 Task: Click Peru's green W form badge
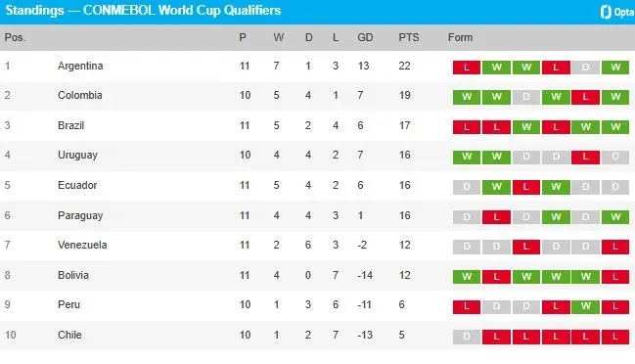pos(585,307)
